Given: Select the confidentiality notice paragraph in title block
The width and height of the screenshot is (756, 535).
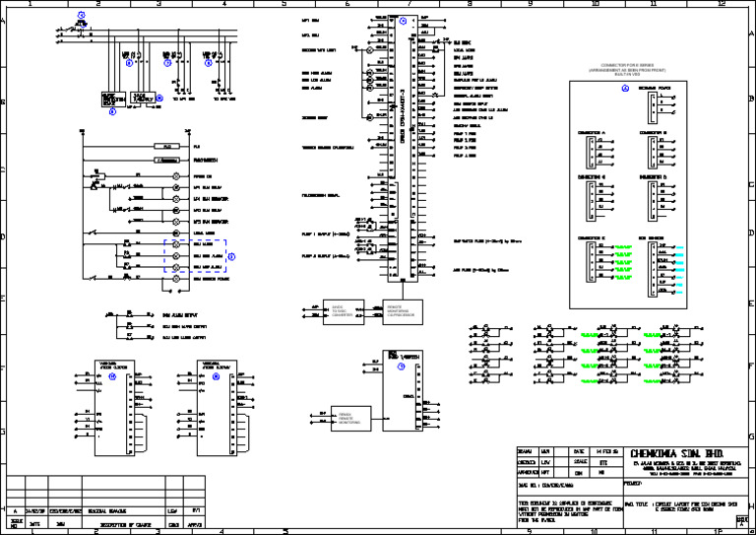Looking at the screenshot, I should 570,511.
